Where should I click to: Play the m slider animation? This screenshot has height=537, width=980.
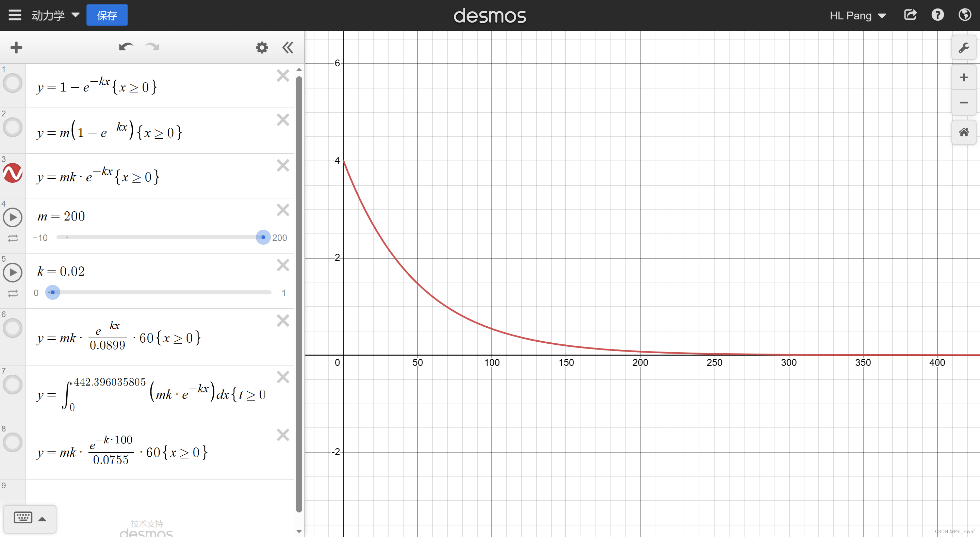13,217
